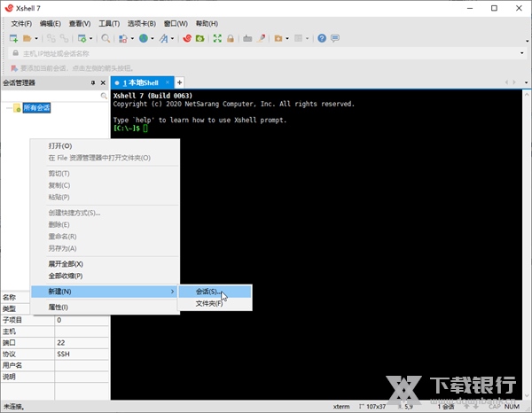
Task: Click the blue Help question icon
Action: tap(322, 38)
